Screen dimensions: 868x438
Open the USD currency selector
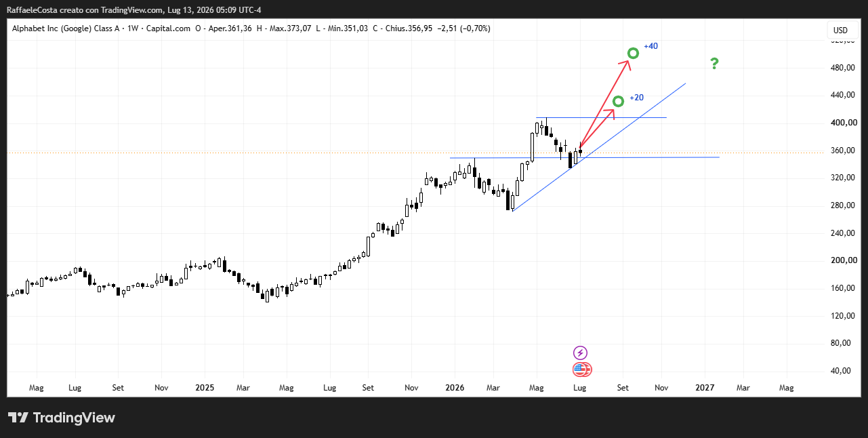(x=840, y=31)
